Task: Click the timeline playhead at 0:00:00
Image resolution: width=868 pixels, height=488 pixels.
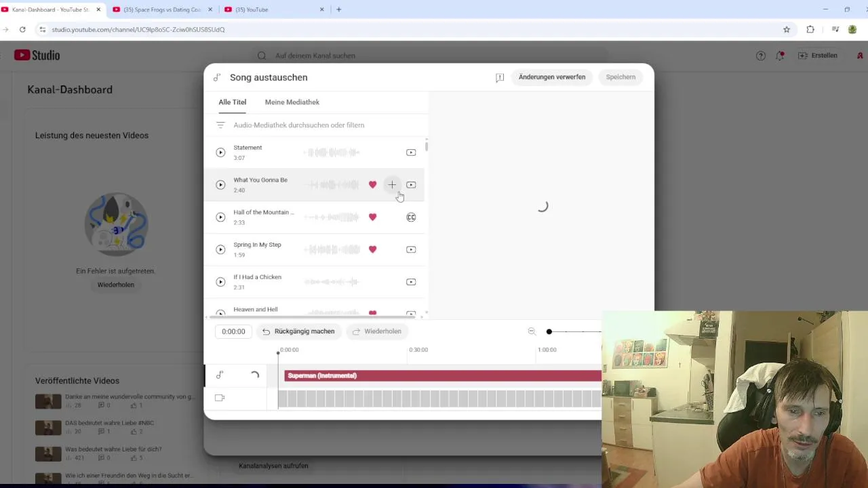Action: [278, 352]
